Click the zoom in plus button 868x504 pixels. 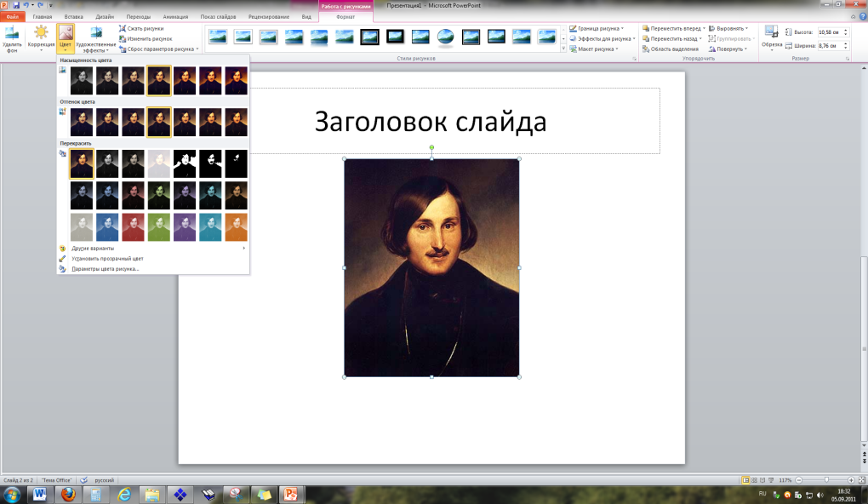[x=851, y=480]
